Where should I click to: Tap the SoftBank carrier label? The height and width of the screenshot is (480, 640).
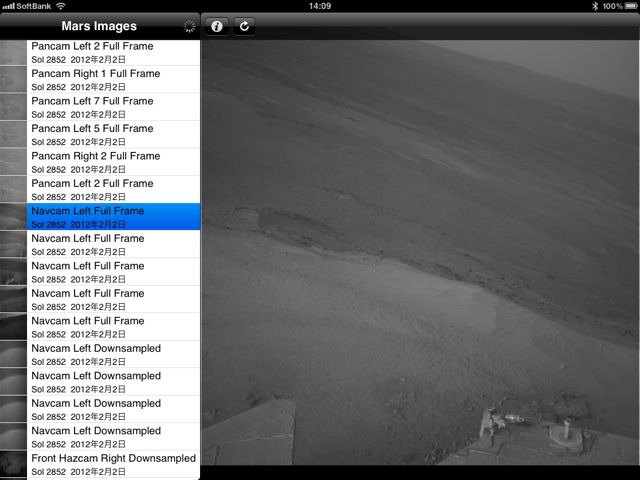(x=34, y=6)
